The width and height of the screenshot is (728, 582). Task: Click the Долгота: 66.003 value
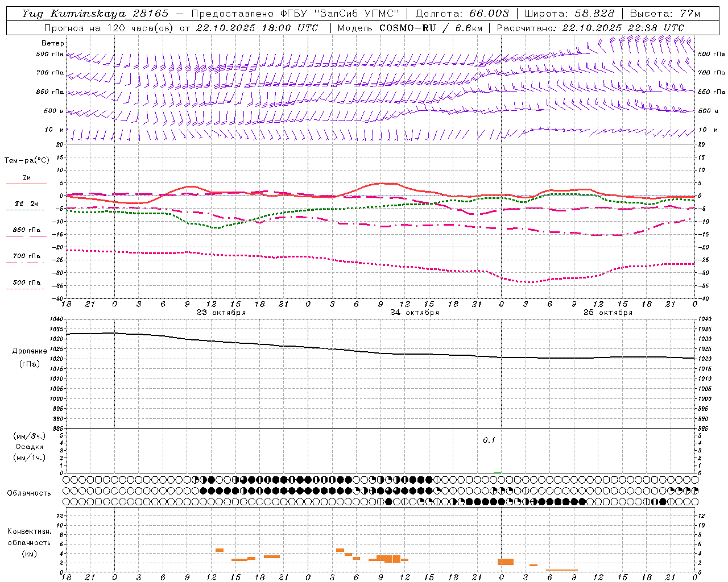pyautogui.click(x=462, y=14)
